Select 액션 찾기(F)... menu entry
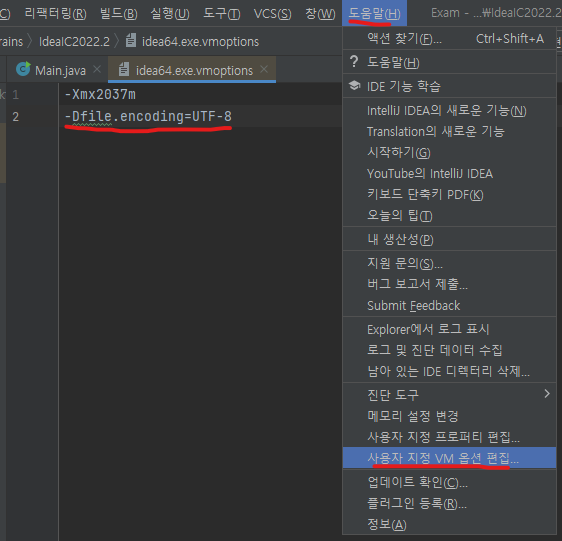 click(449, 39)
